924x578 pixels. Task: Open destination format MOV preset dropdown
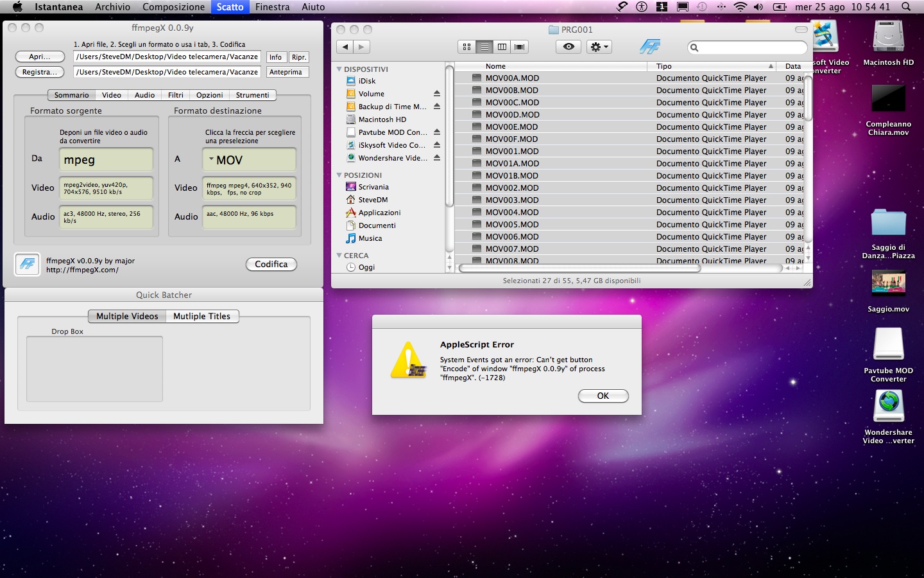pos(250,160)
